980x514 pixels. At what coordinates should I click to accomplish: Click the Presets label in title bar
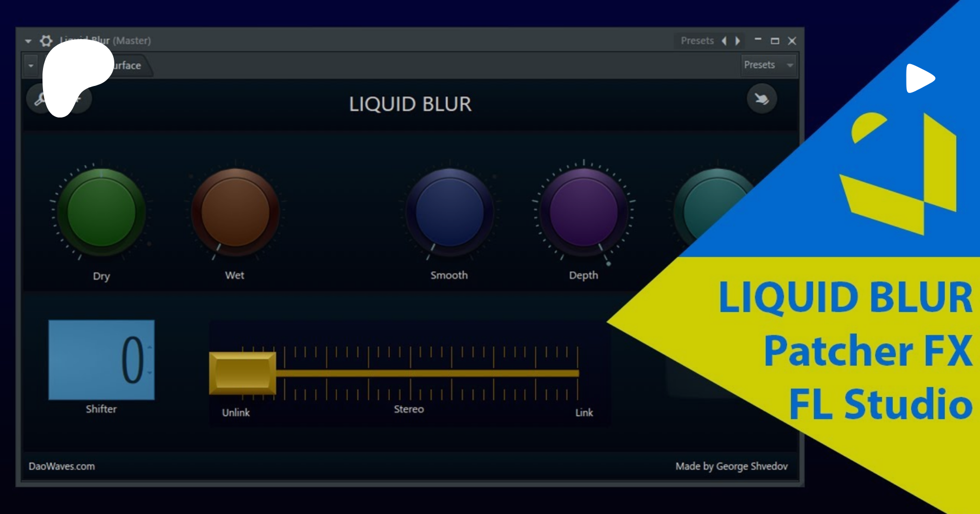tap(697, 41)
